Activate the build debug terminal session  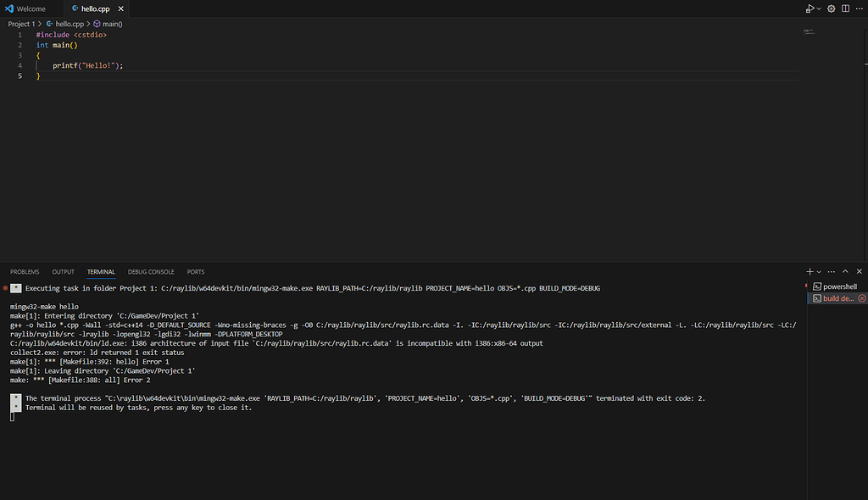tap(835, 297)
